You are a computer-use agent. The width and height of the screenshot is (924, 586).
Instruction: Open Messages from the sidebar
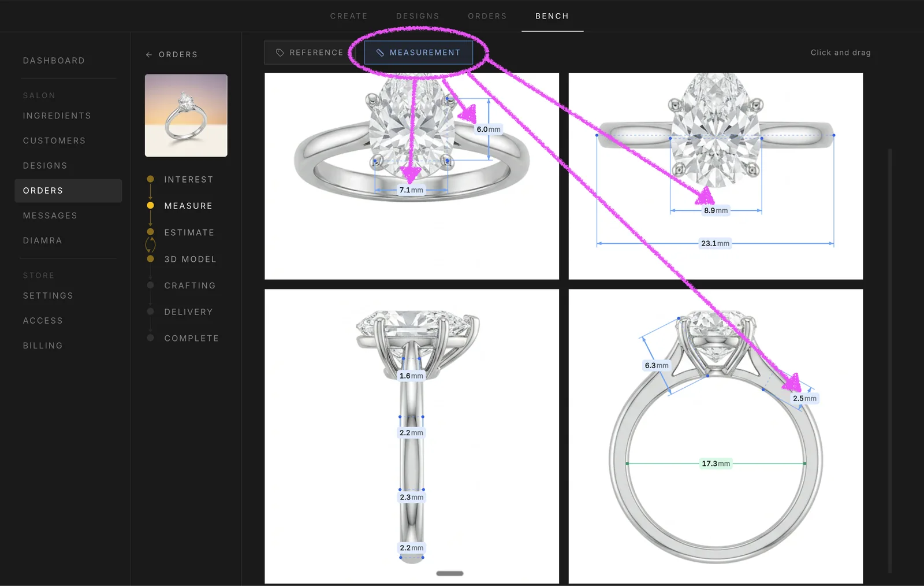coord(50,216)
